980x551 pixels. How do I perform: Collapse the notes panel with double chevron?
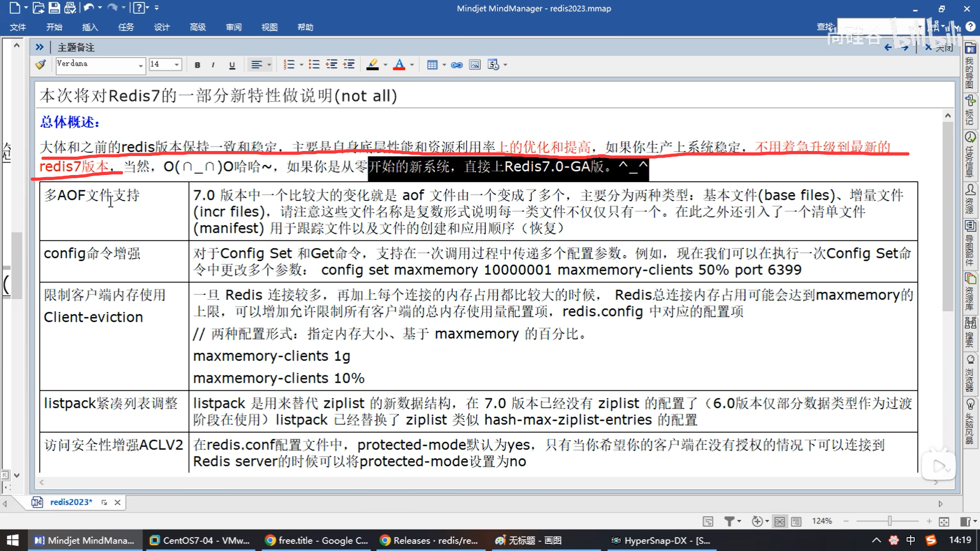(x=39, y=47)
